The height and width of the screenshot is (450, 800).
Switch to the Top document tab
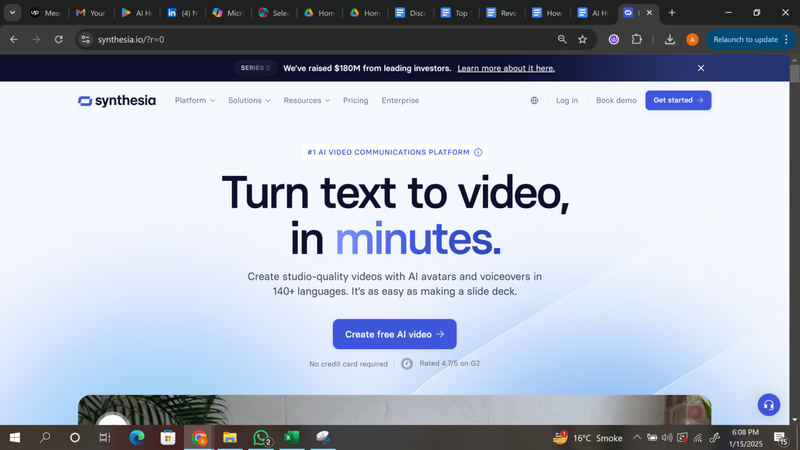(456, 13)
